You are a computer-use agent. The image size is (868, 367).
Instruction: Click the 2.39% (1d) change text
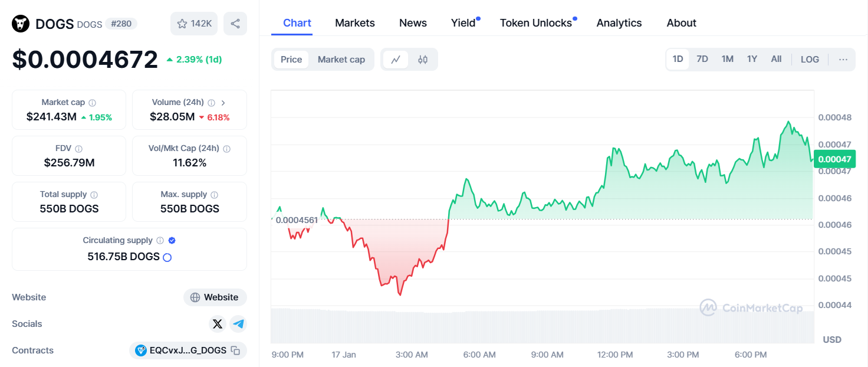(199, 60)
